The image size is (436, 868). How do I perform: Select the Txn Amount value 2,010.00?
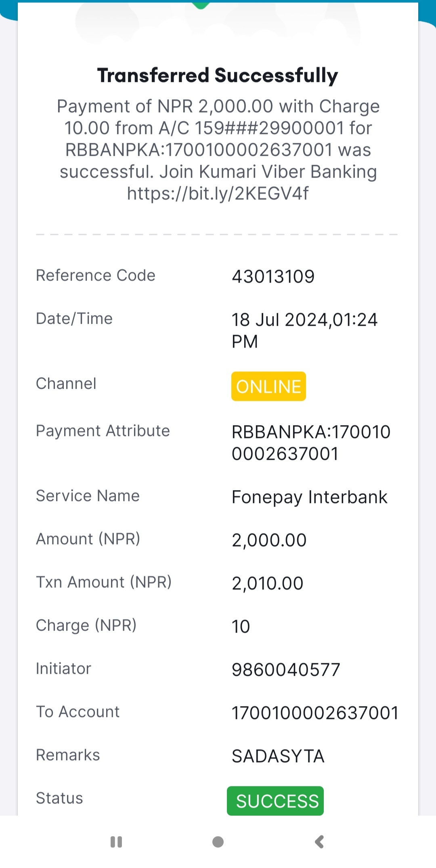tap(267, 584)
